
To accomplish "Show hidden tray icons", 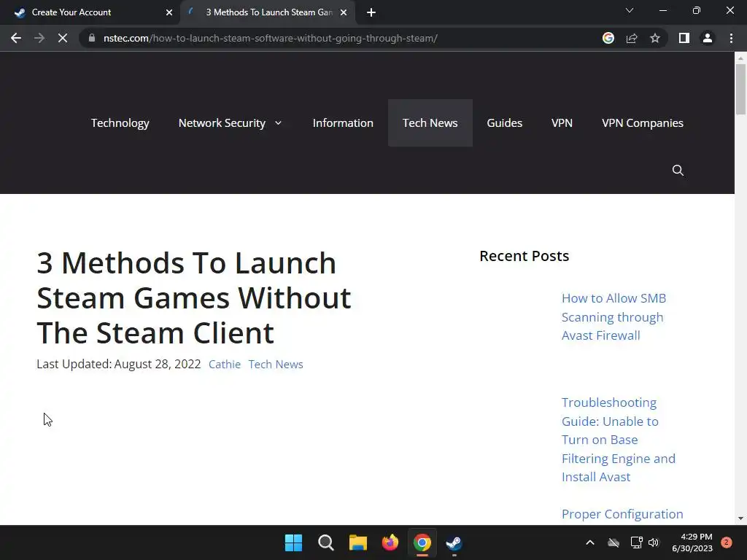I will (x=589, y=542).
